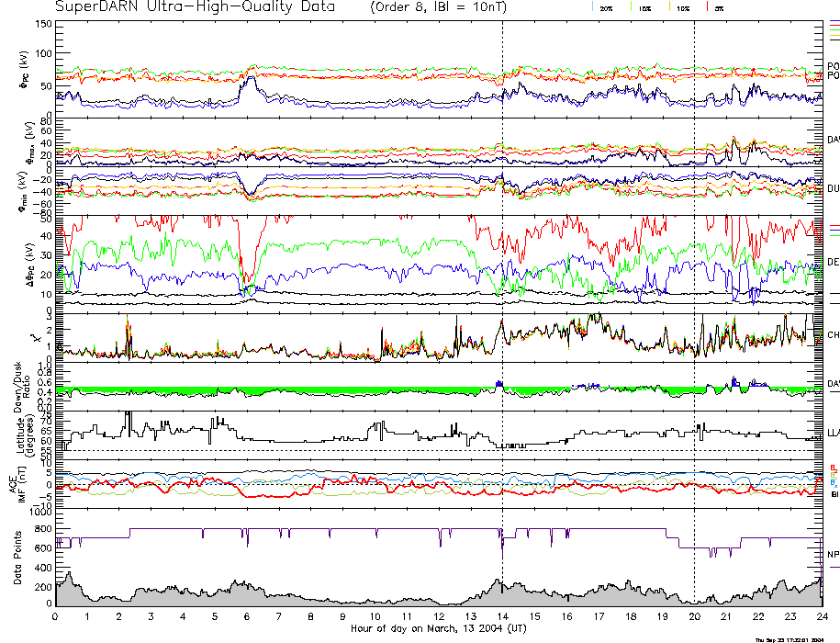Click the peak near hour 6 in top panel
Image resolution: width=840 pixels, height=643 pixels.
247,81
